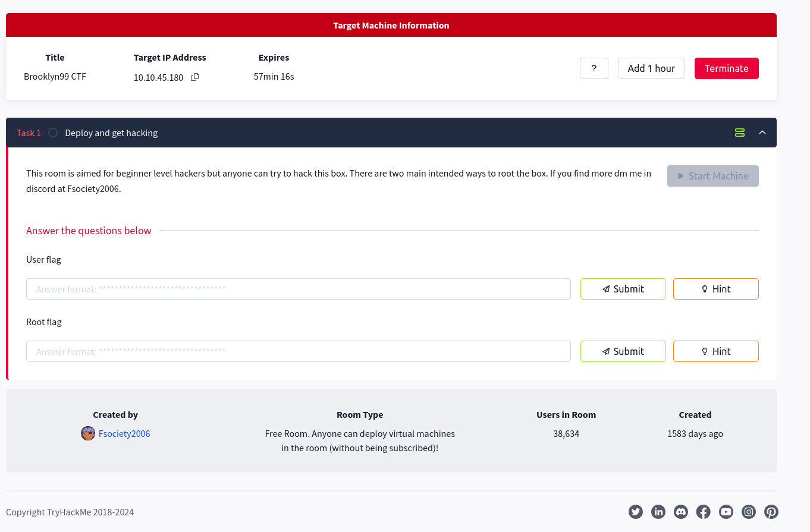Click the Brooklyn99 CTF title text
This screenshot has width=810, height=532.
(55, 76)
